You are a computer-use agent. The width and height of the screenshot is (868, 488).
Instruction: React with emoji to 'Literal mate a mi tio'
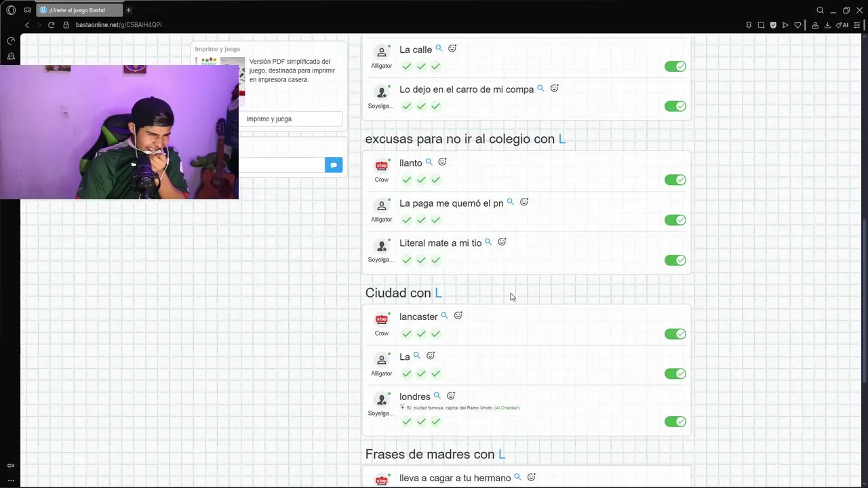(x=502, y=242)
